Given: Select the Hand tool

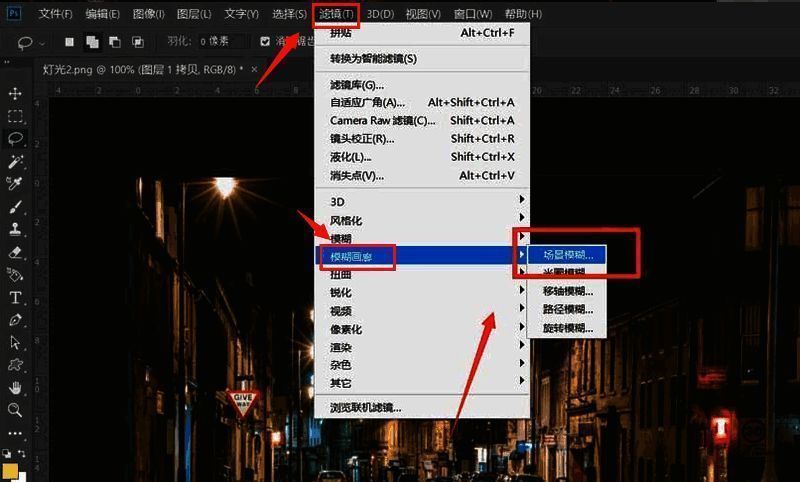Looking at the screenshot, I should 15,388.
